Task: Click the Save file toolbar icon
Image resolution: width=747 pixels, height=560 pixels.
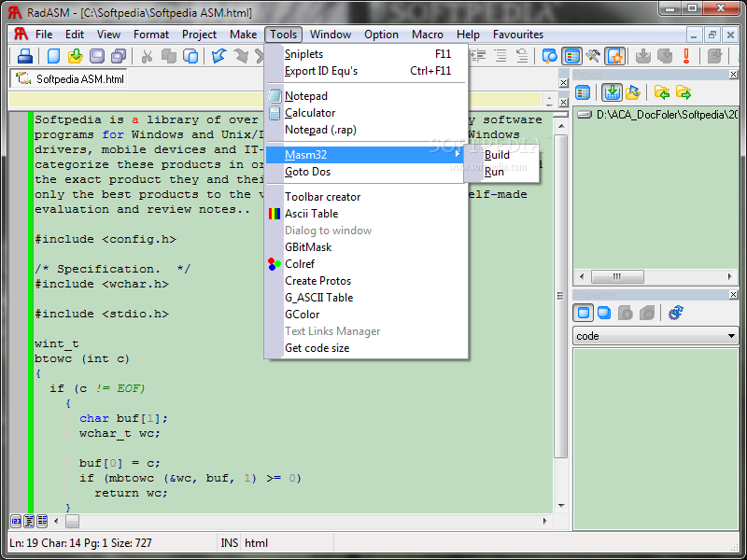Action: (x=97, y=56)
